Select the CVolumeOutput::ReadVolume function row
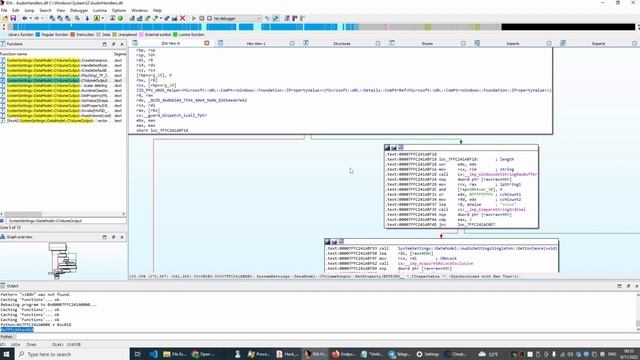The width and height of the screenshot is (640, 360). [x=62, y=116]
